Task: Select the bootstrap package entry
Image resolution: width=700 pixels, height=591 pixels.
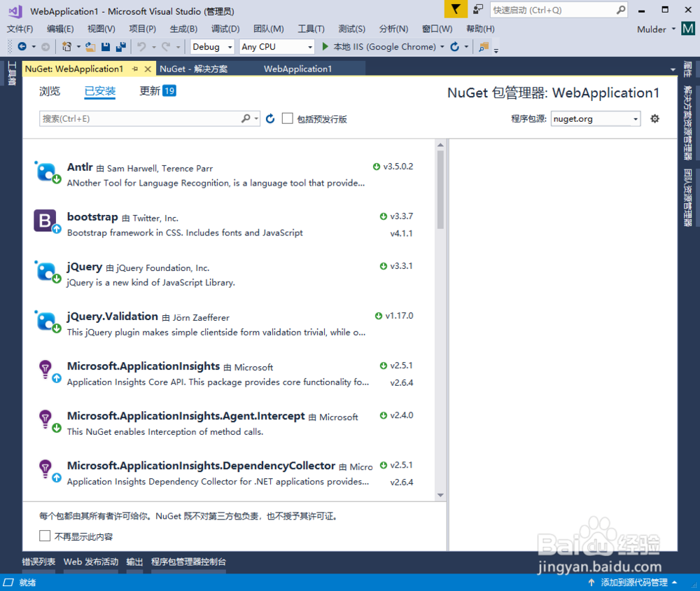Action: [210, 224]
